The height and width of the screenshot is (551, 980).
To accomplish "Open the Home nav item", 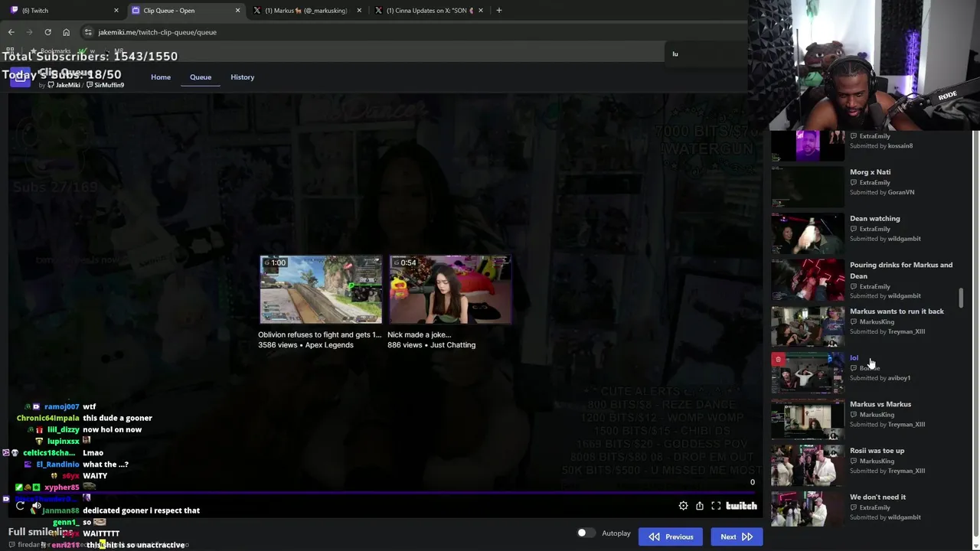I will tap(161, 77).
